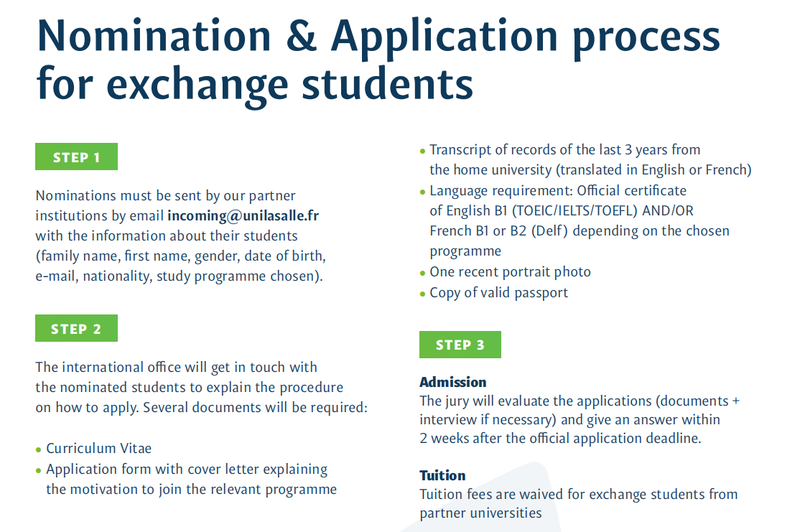Click the green bullet before Copy of valid passport
This screenshot has height=532, width=800.
[422, 294]
